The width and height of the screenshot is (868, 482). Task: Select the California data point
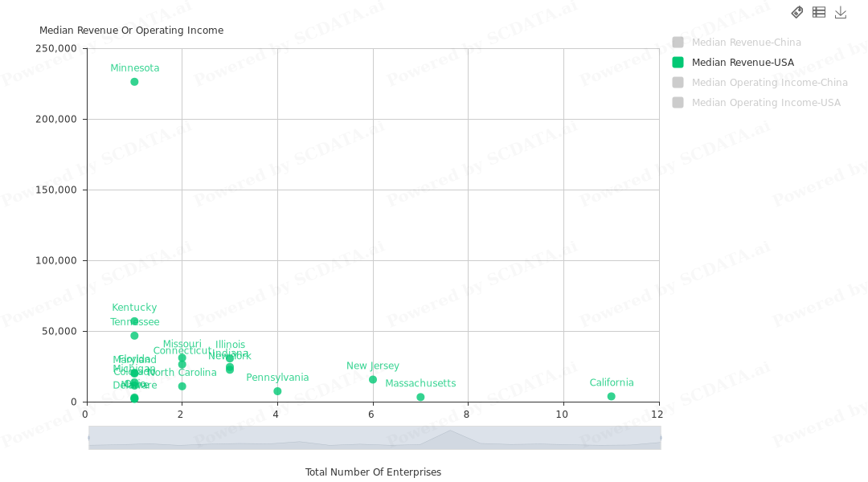coord(612,396)
